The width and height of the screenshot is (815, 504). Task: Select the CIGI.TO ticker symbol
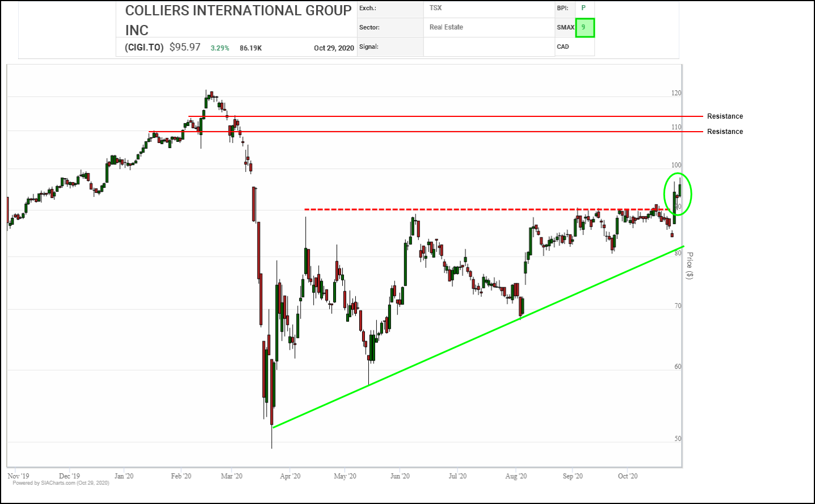pos(144,48)
